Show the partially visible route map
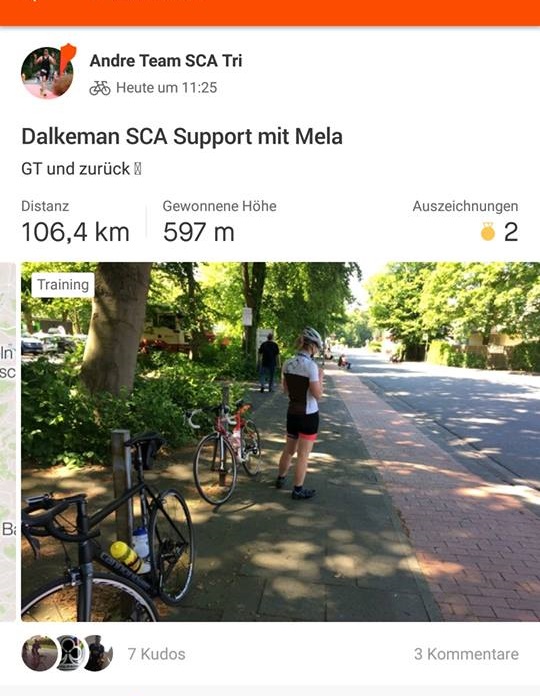This screenshot has width=540, height=696. pyautogui.click(x=8, y=442)
